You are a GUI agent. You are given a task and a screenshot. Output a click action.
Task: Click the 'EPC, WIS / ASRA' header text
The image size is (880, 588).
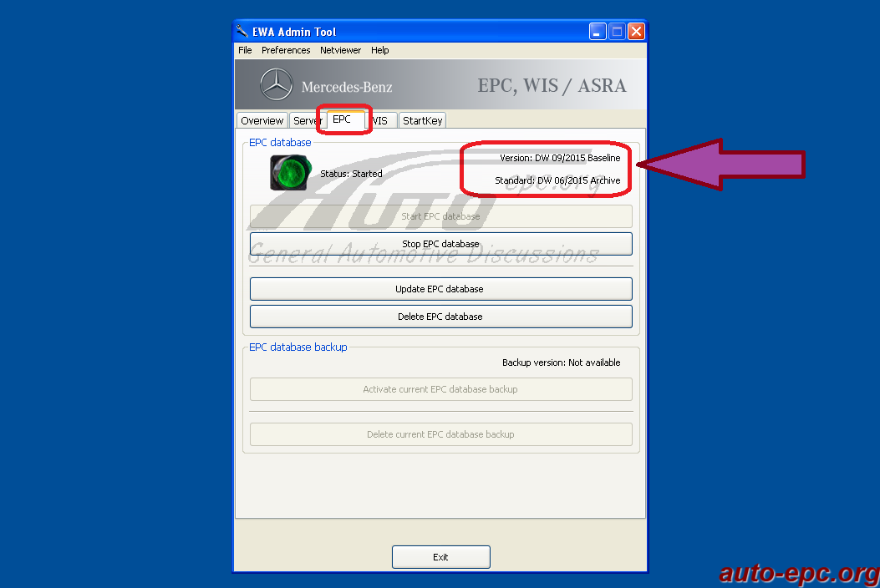(552, 86)
